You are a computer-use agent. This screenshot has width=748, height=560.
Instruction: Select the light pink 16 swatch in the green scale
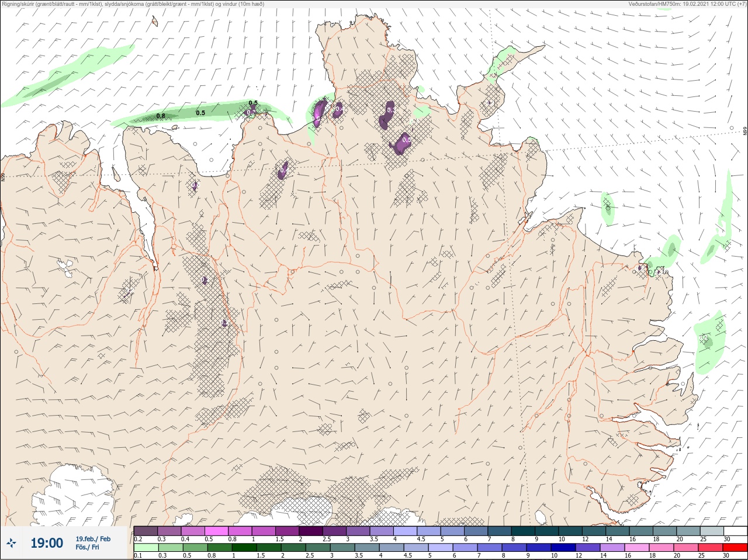[637, 548]
